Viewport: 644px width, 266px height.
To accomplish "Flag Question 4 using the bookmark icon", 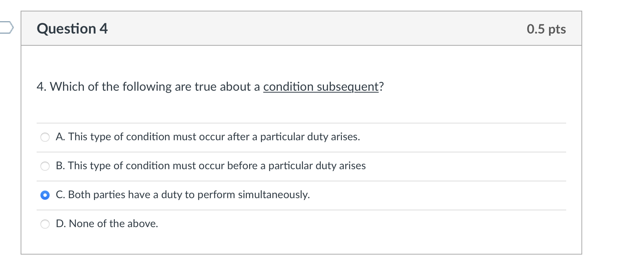I will click(x=6, y=28).
